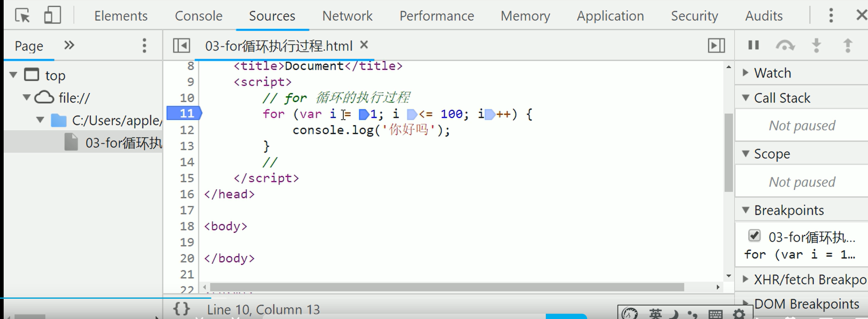
Task: Hide the debugger sidebar panel
Action: pos(716,45)
